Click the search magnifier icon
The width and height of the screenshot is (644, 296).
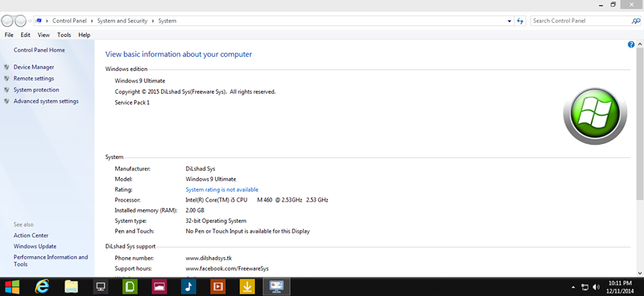[635, 21]
